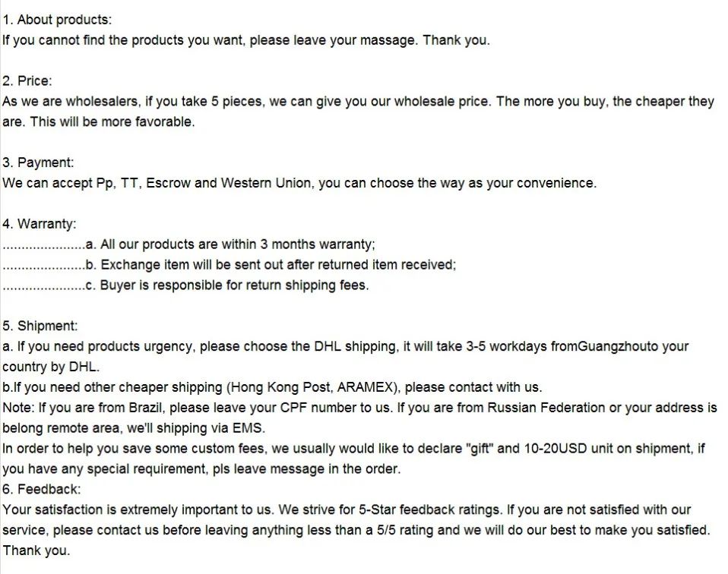Click the '5. Shipment:' heading
This screenshot has width=728, height=574.
tap(40, 326)
